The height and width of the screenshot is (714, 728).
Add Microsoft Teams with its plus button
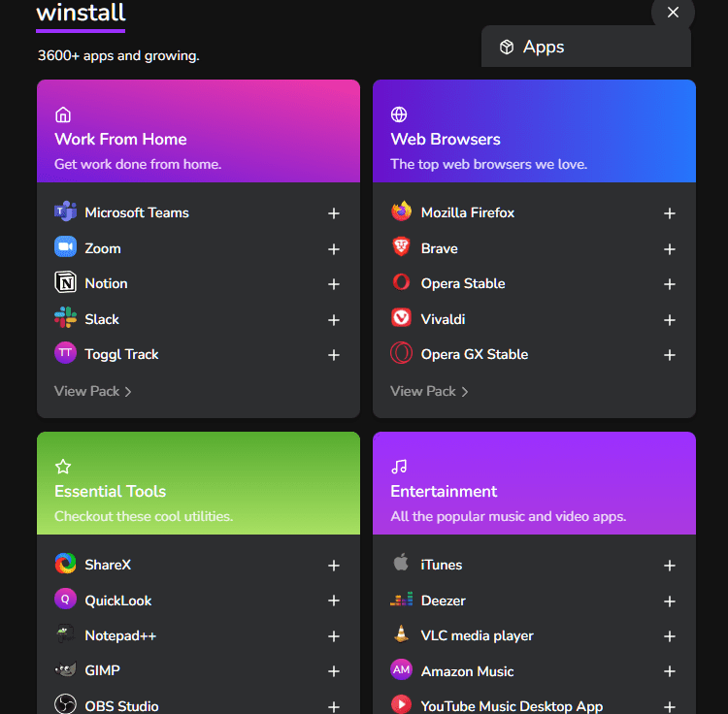tap(333, 213)
